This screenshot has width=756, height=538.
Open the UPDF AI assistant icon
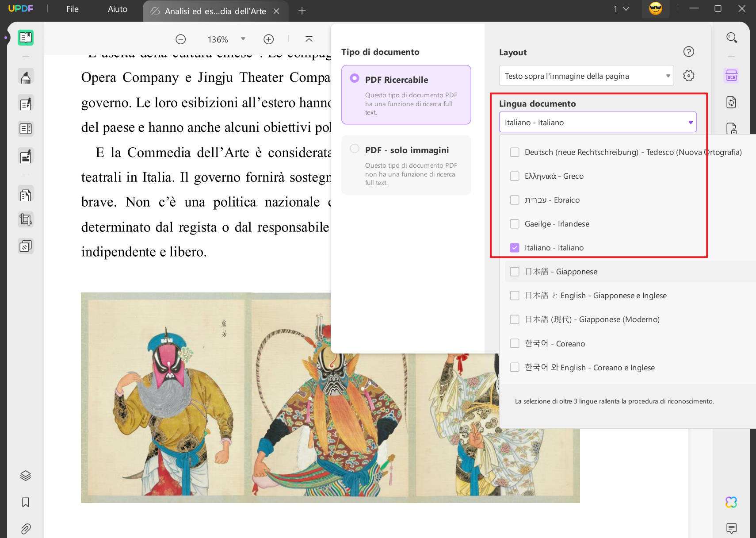click(731, 502)
